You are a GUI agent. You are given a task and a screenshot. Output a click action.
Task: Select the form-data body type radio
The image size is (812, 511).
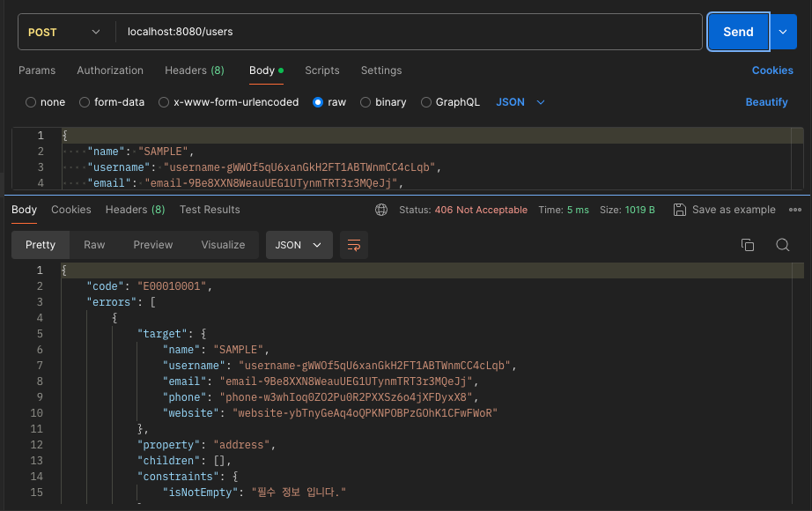pyautogui.click(x=85, y=102)
